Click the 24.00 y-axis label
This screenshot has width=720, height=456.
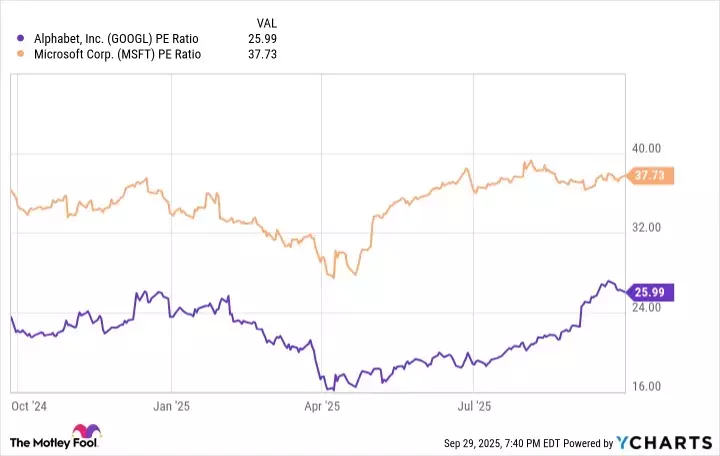(649, 308)
